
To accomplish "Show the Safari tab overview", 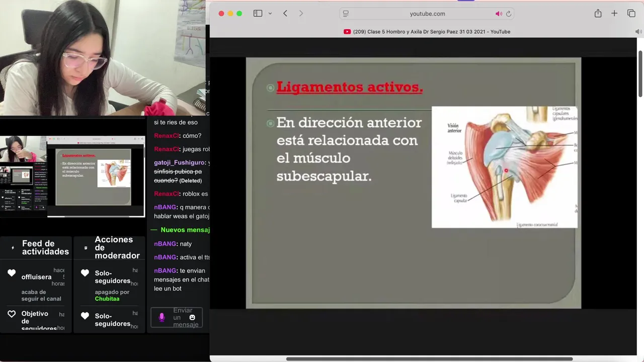I will coord(631,14).
